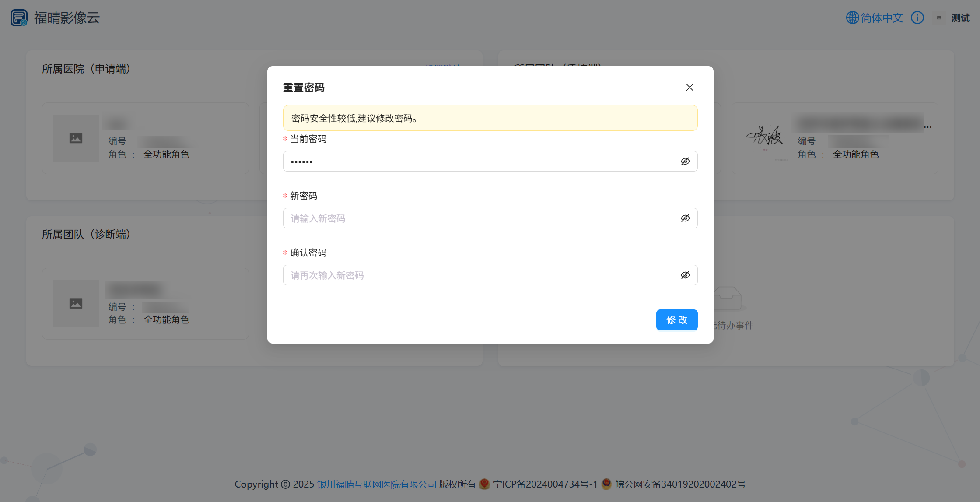Show the 确认密码 field contents
This screenshot has height=502, width=980.
[x=685, y=275]
